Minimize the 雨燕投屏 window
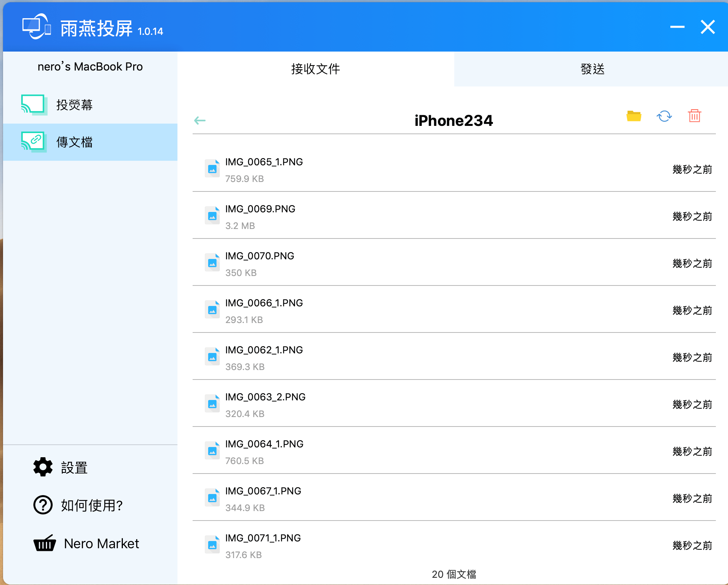Image resolution: width=728 pixels, height=585 pixels. pos(677,27)
